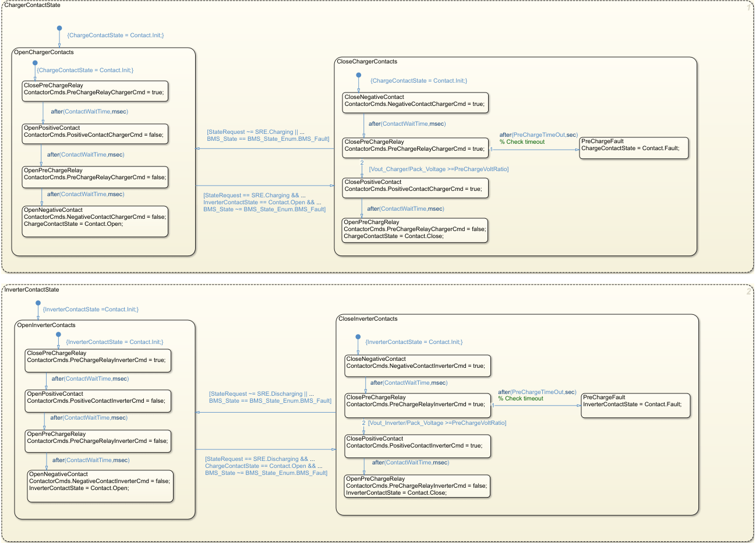
Task: Click the default transition junction inside CloseInverterContacts
Action: (358, 337)
